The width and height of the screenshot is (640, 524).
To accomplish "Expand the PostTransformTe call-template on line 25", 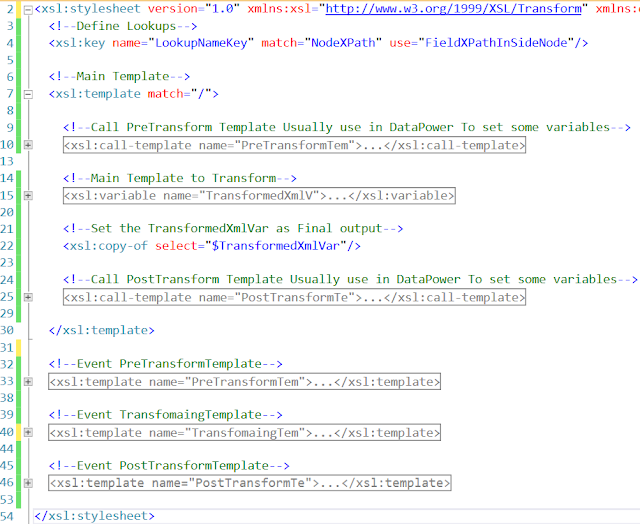I will (28, 297).
